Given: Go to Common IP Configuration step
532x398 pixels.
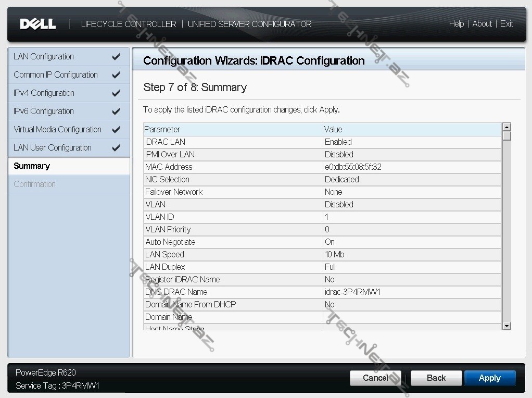Looking at the screenshot, I should [56, 75].
